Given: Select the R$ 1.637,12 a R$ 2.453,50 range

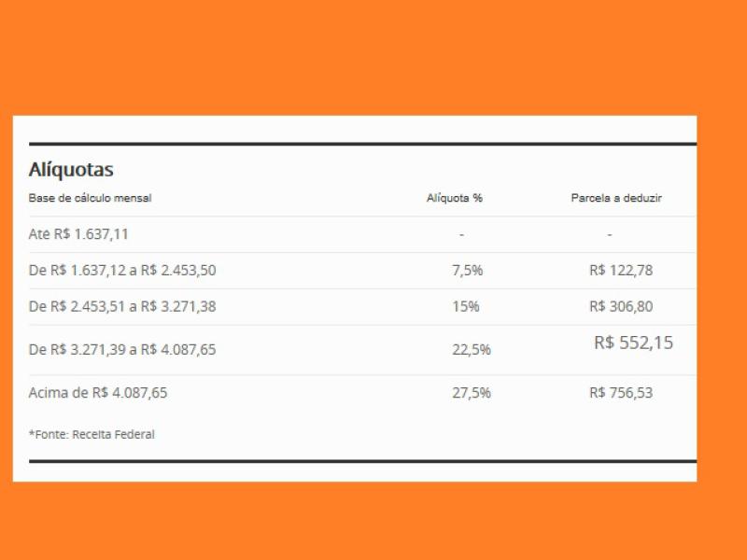Looking at the screenshot, I should point(123,271).
